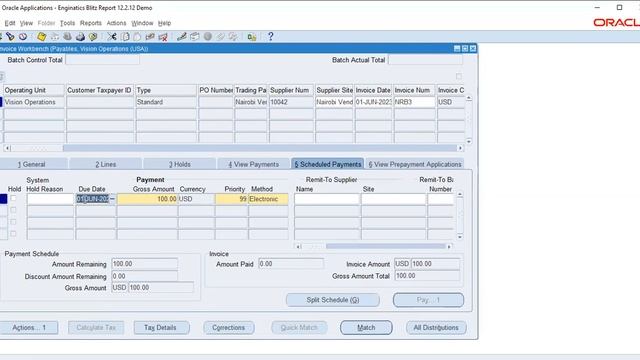Click the Switch Responsibilities toolbar icon

tap(67, 37)
